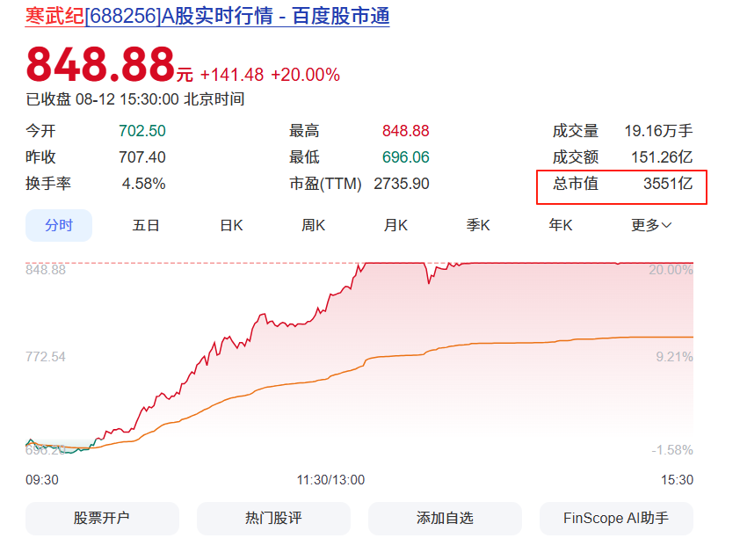Click the 今开 label
The image size is (740, 560).
(40, 131)
